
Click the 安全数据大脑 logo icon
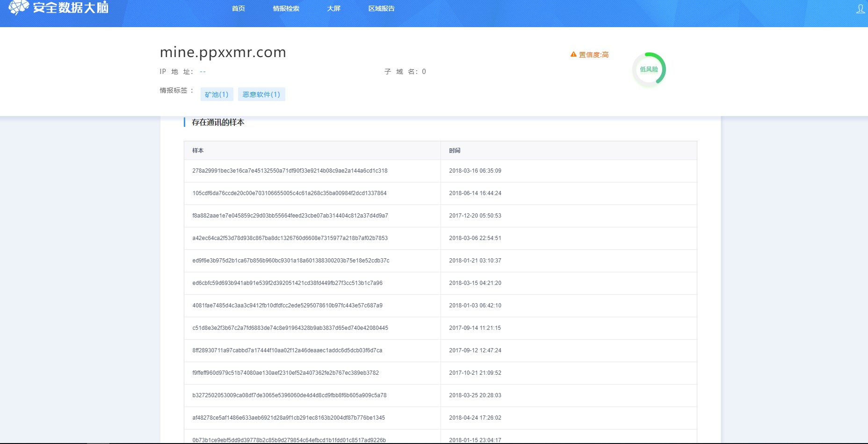[18, 7]
